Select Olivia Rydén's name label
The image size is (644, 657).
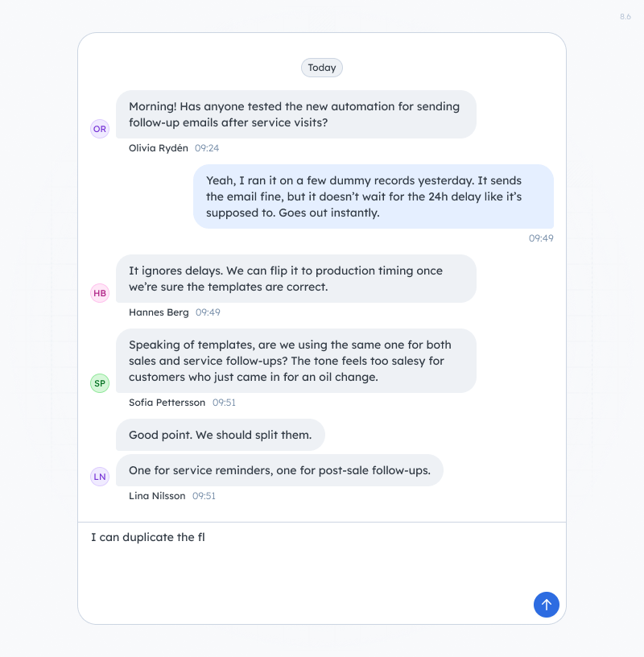click(x=158, y=148)
